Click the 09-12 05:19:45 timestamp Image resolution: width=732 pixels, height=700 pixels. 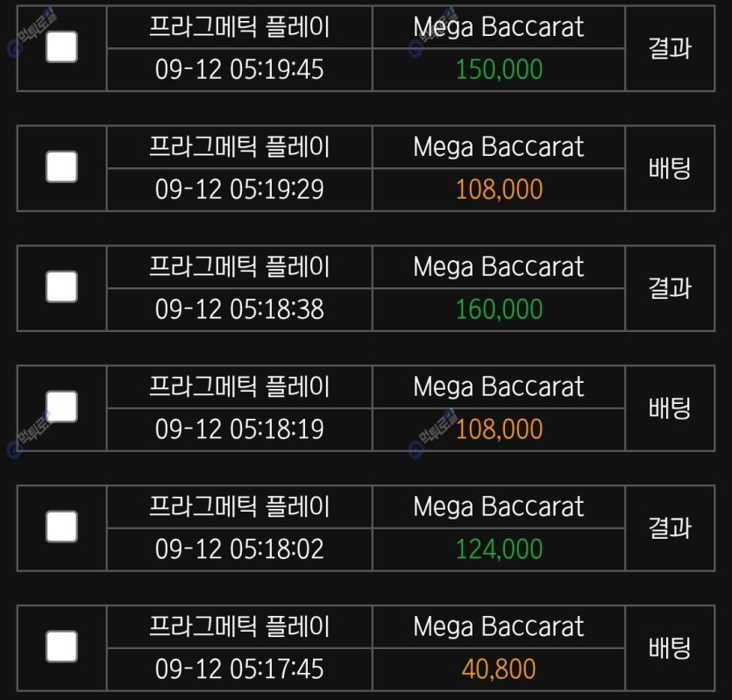pos(239,69)
